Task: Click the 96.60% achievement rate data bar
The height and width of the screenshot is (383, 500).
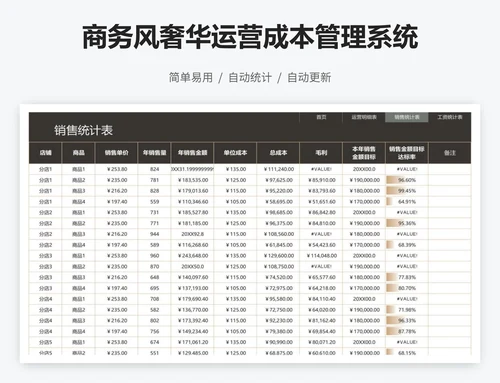Action: tap(407, 180)
